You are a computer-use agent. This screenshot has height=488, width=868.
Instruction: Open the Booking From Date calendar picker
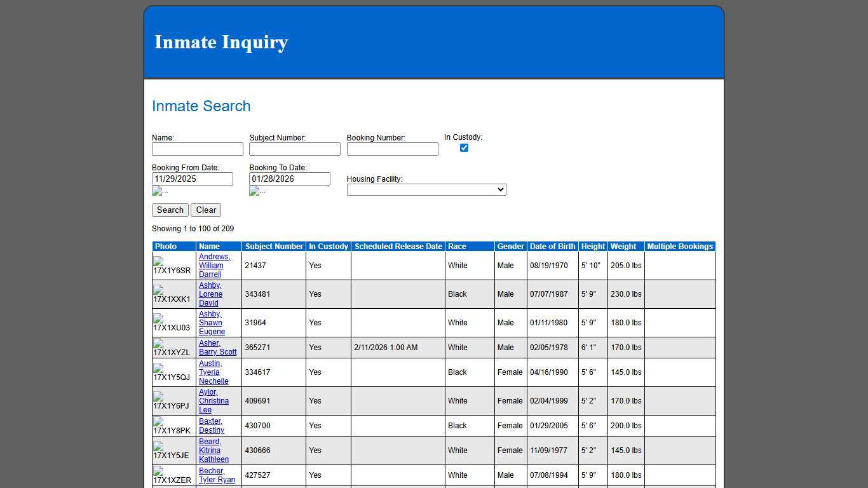[156, 191]
